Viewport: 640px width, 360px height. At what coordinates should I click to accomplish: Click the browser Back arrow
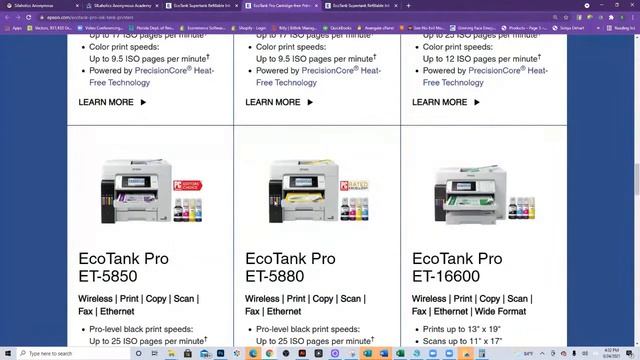7,18
